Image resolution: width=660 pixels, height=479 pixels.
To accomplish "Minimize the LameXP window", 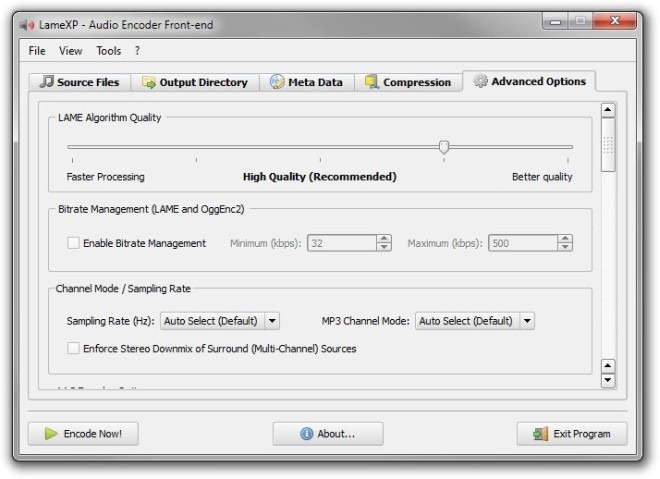I will pos(556,21).
